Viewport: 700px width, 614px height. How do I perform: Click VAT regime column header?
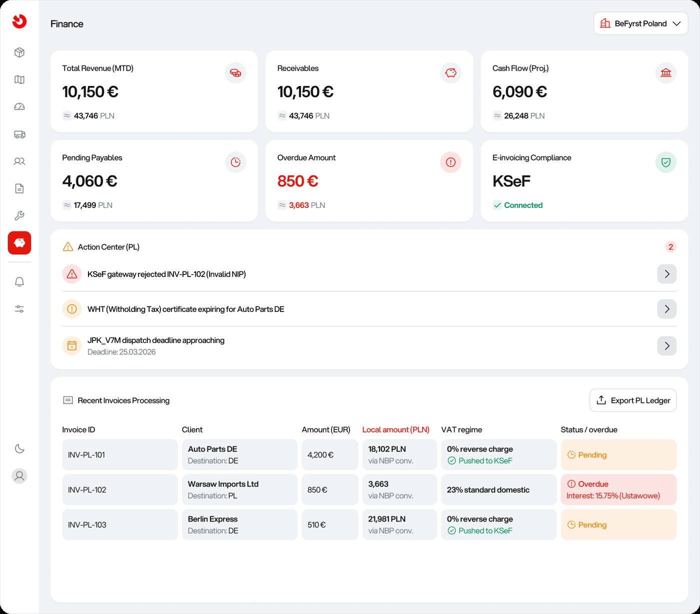click(x=461, y=430)
